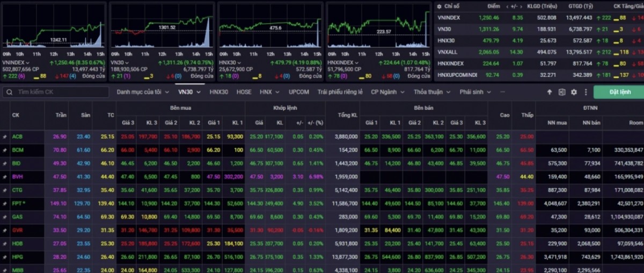Click the search magnifier icon
This screenshot has width=644, height=273.
(9, 92)
